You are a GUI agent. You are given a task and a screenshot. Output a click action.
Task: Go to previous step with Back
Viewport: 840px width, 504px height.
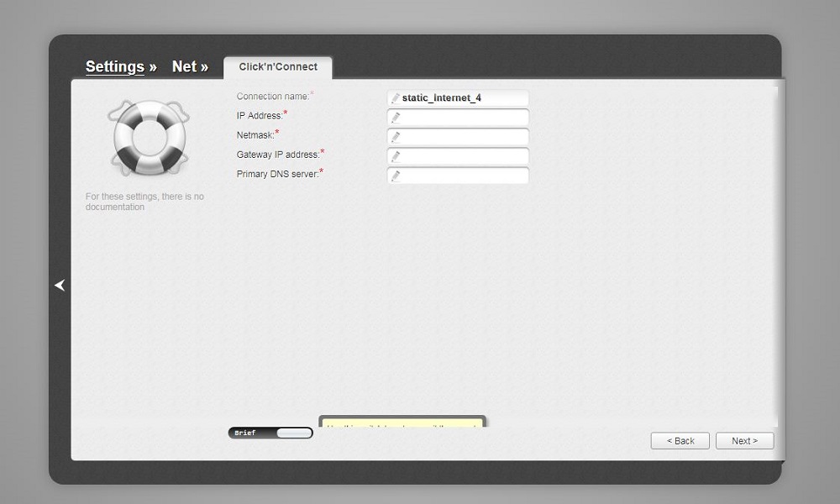[680, 441]
